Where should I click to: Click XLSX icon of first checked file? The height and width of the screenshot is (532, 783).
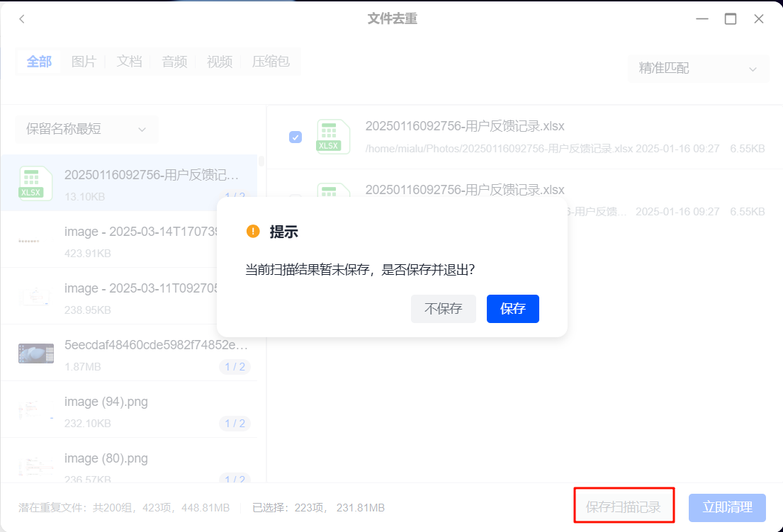tap(334, 137)
